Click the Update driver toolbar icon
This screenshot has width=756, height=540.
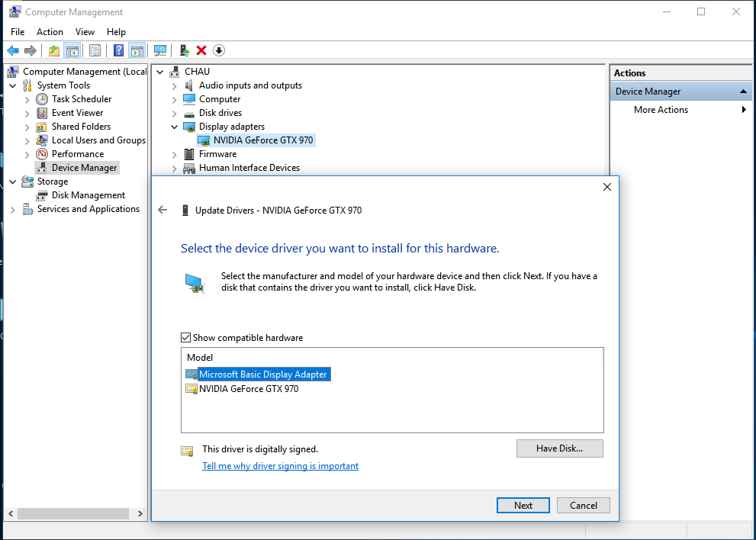(x=184, y=50)
